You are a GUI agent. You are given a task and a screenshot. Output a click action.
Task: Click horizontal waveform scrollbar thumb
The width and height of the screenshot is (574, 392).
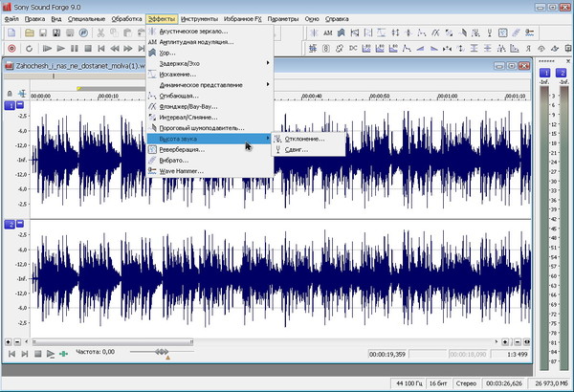tap(113, 342)
